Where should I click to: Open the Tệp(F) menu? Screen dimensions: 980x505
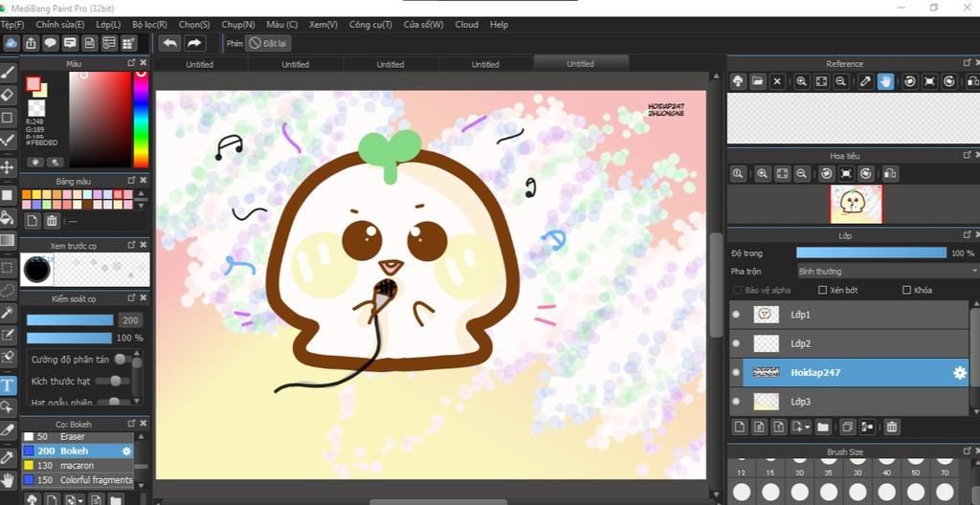click(x=12, y=24)
